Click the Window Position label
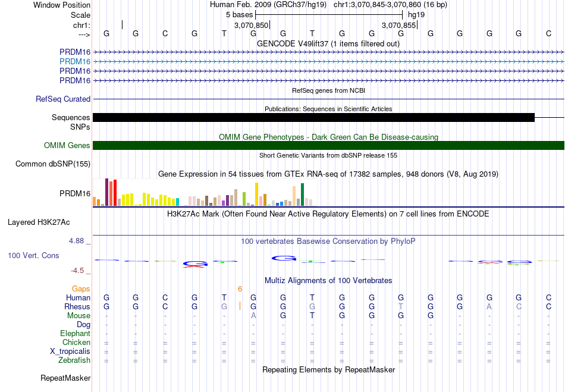The width and height of the screenshot is (565, 392). tap(62, 5)
